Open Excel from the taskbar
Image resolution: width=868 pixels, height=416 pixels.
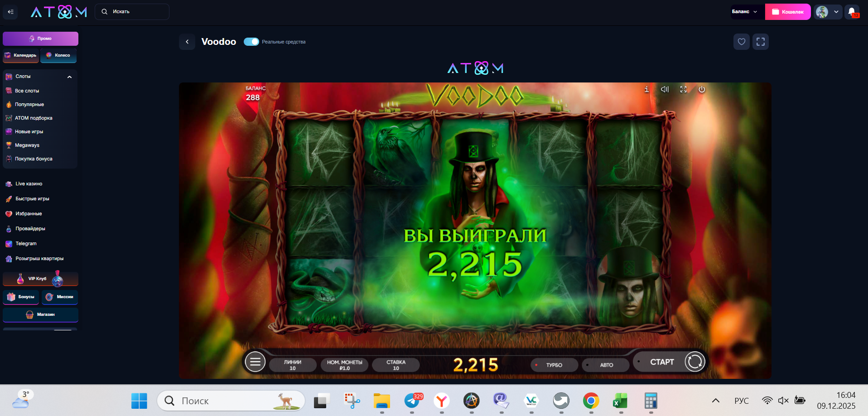point(620,401)
